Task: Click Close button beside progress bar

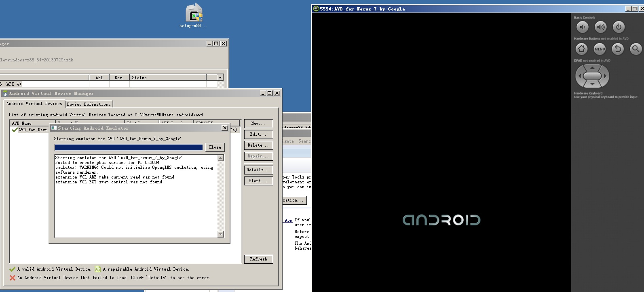Action: [x=215, y=147]
